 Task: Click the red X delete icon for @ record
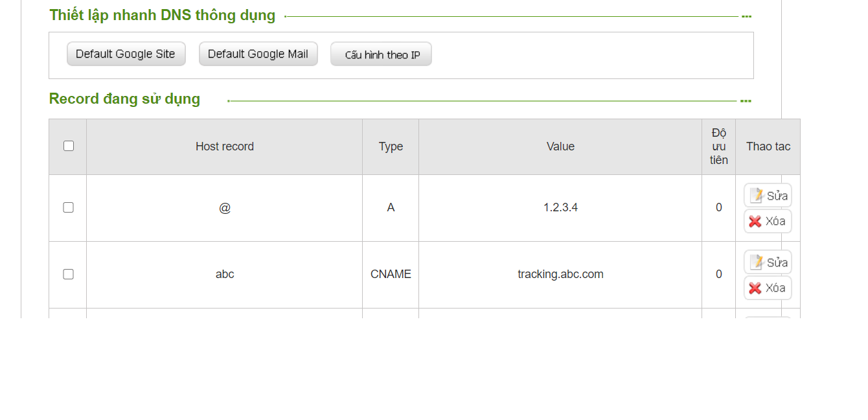(755, 222)
